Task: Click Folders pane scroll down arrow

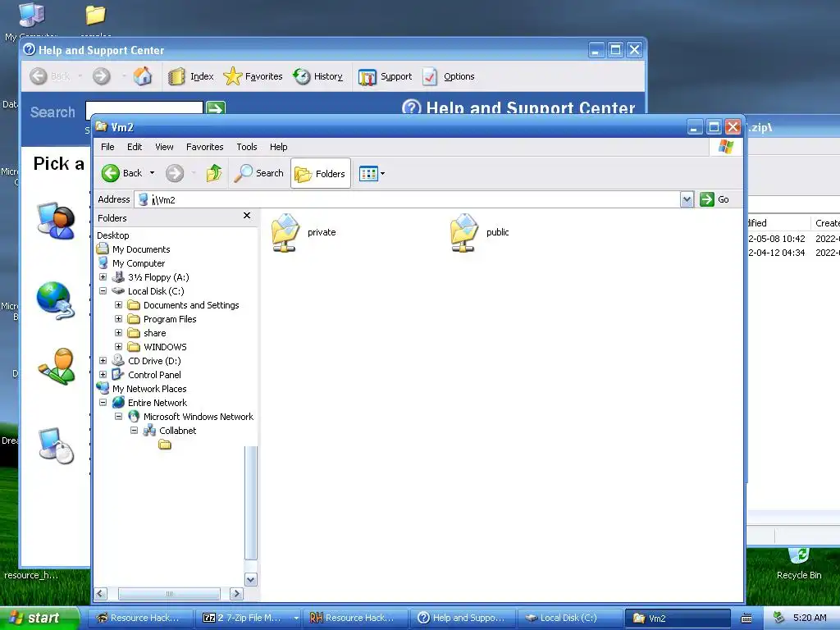Action: coord(251,580)
